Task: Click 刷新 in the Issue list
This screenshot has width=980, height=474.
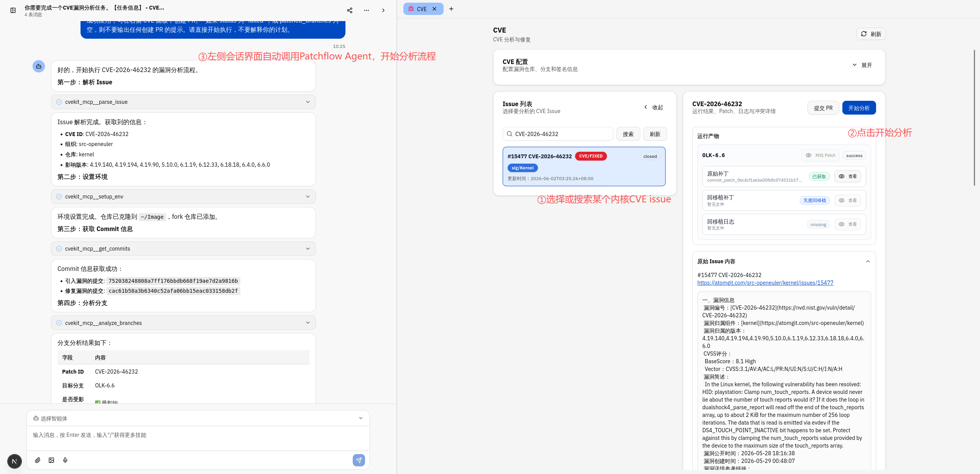Action: click(655, 134)
